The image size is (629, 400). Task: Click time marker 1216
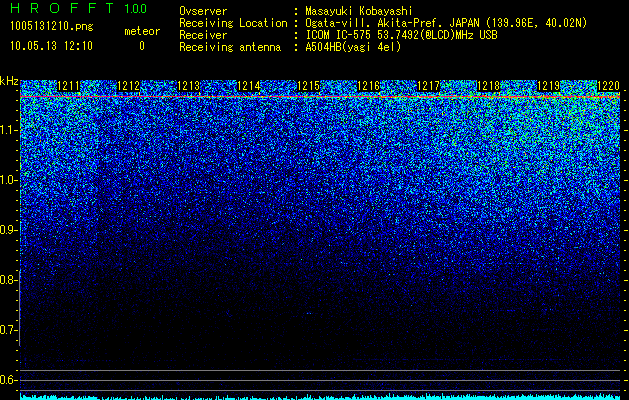click(x=368, y=86)
